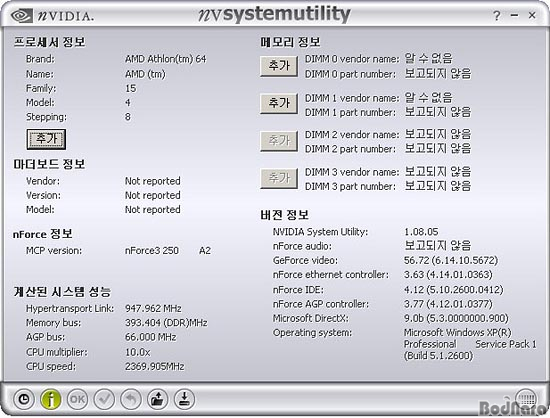Click the Family value 15
The height and width of the screenshot is (418, 550).
coord(130,88)
